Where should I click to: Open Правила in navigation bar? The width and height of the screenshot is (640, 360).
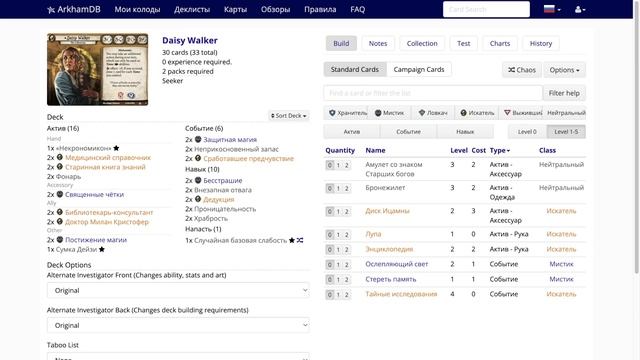[x=320, y=9]
